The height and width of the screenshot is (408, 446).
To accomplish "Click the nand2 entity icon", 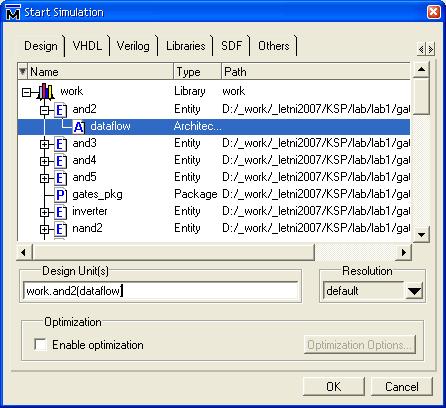I will (x=60, y=229).
